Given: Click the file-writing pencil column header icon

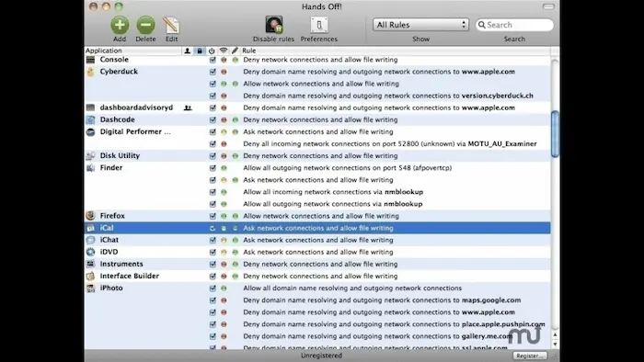Looking at the screenshot, I should coord(235,51).
